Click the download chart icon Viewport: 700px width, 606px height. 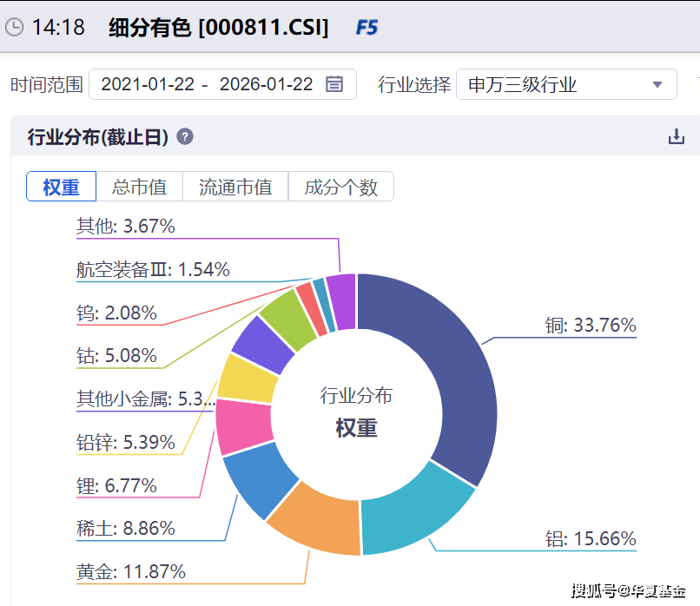point(676,137)
